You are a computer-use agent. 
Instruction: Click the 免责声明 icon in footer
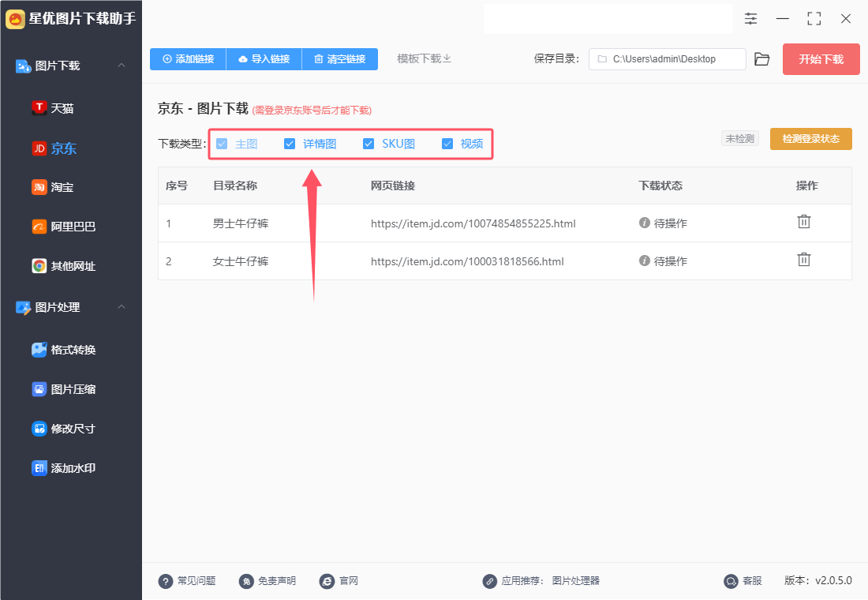coord(246,581)
